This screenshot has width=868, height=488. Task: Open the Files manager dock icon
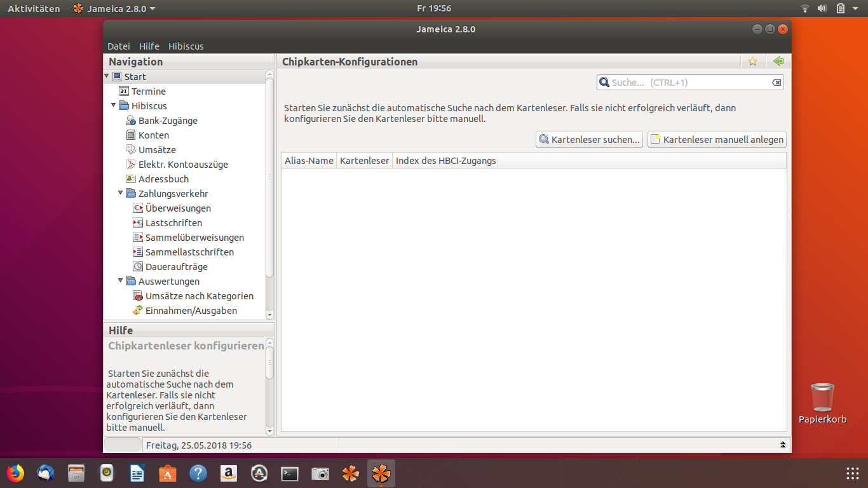76,473
